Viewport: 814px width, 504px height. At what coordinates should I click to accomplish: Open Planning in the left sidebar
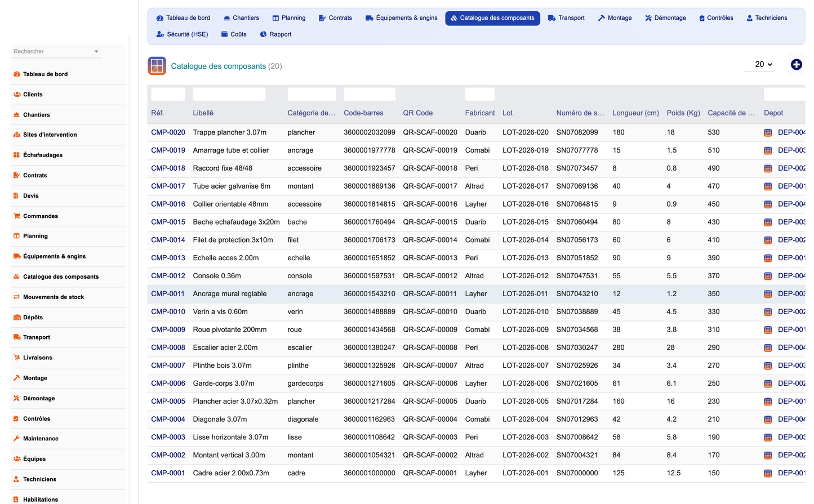coord(35,237)
